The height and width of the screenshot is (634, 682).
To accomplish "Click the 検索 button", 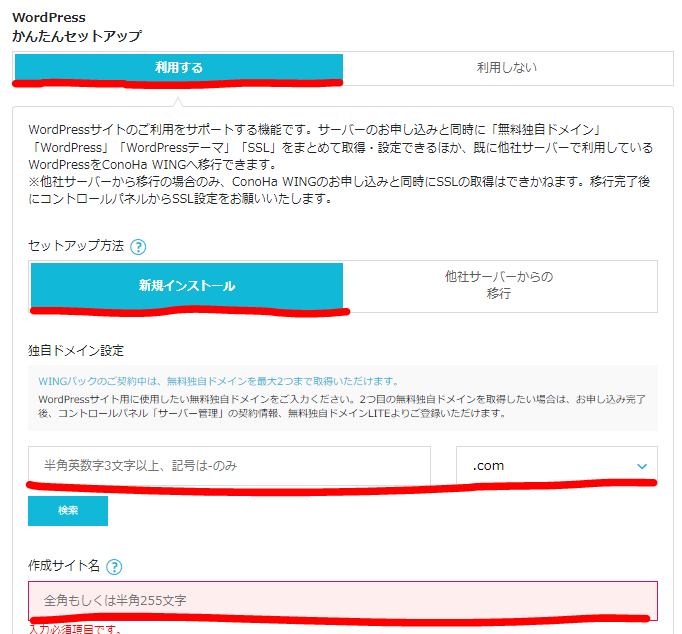I will [x=68, y=511].
